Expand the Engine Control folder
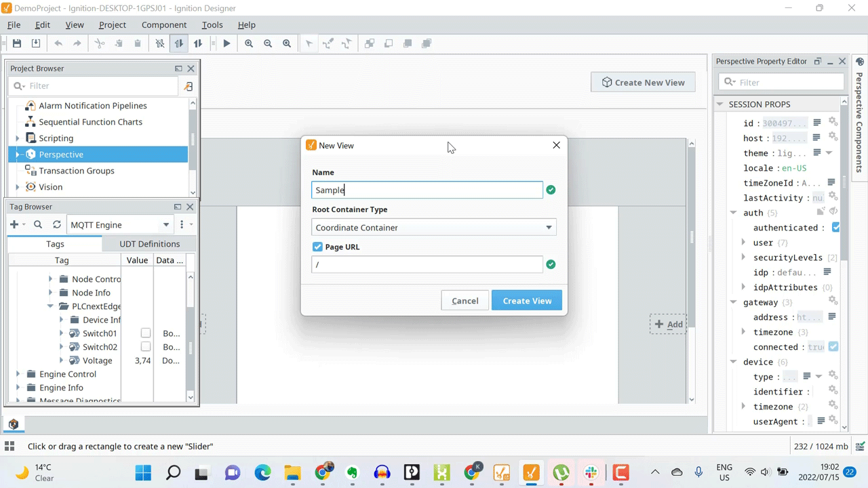The width and height of the screenshot is (868, 488). coord(18,374)
